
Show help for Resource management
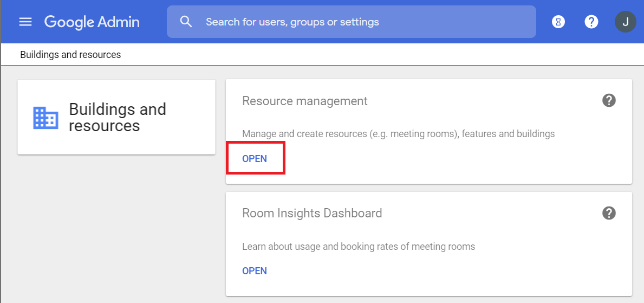[x=609, y=101]
